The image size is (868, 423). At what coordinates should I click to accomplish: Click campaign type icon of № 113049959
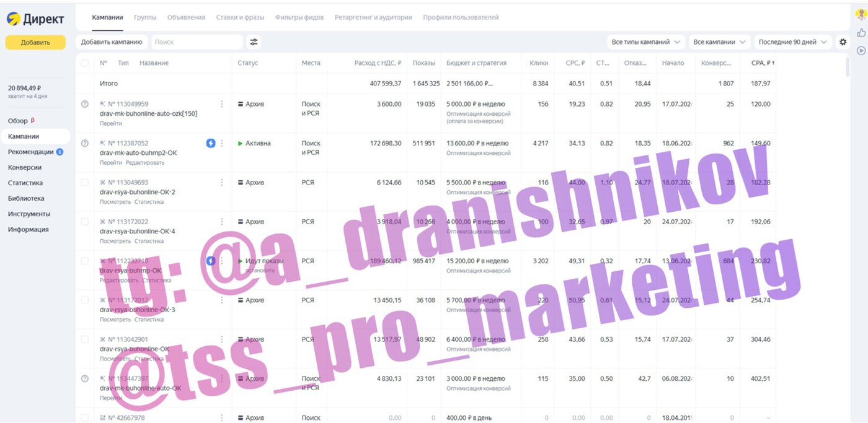(103, 104)
